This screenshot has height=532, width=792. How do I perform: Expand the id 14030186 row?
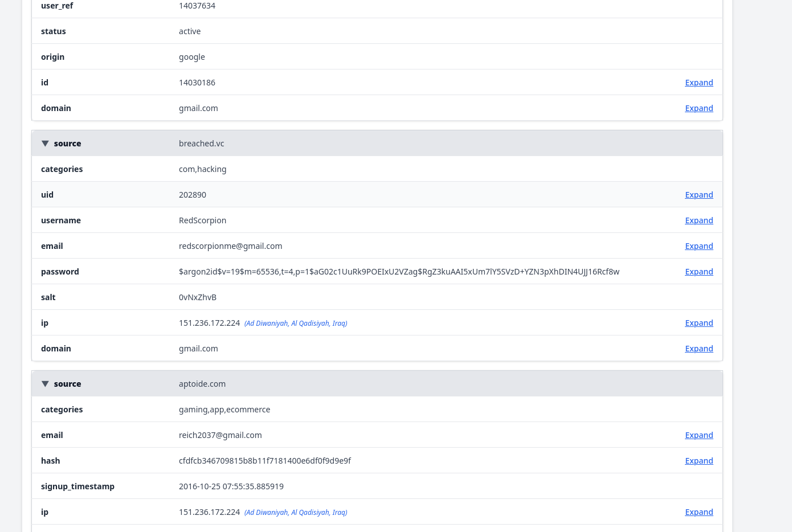click(699, 83)
